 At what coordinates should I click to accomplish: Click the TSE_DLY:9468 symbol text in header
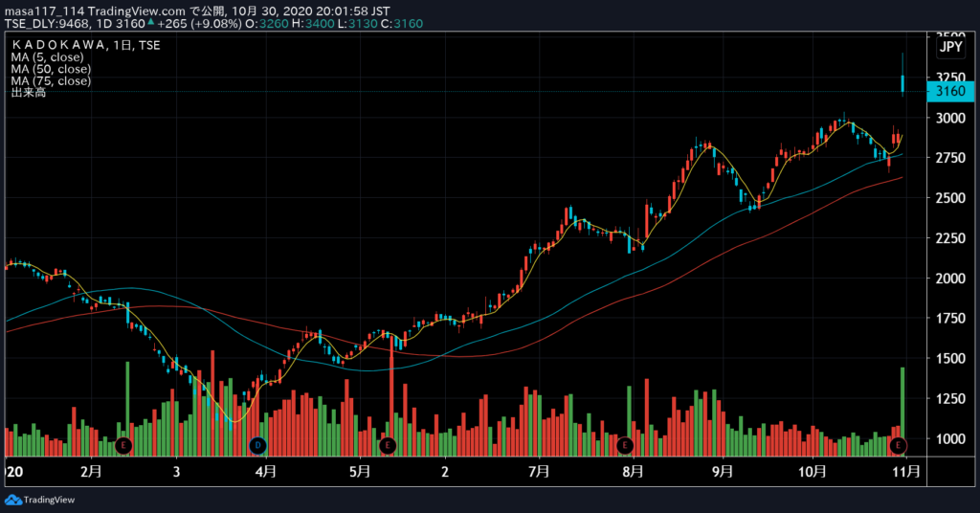48,24
